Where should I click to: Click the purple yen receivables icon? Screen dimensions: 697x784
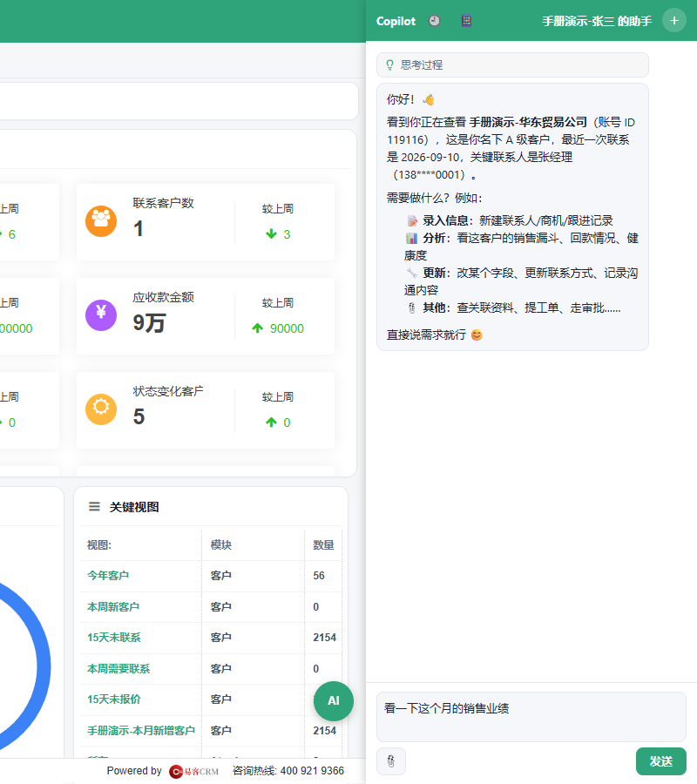coord(101,315)
